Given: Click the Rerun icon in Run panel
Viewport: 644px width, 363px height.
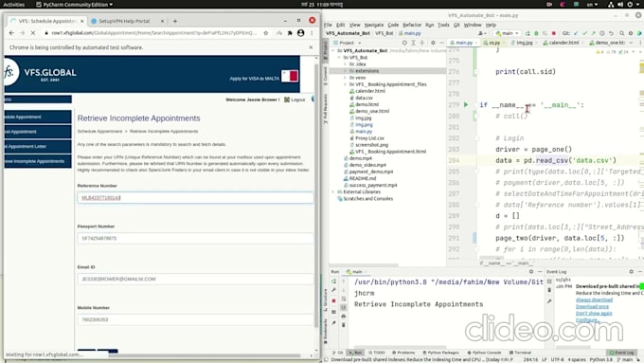Looking at the screenshot, I should click(x=334, y=281).
